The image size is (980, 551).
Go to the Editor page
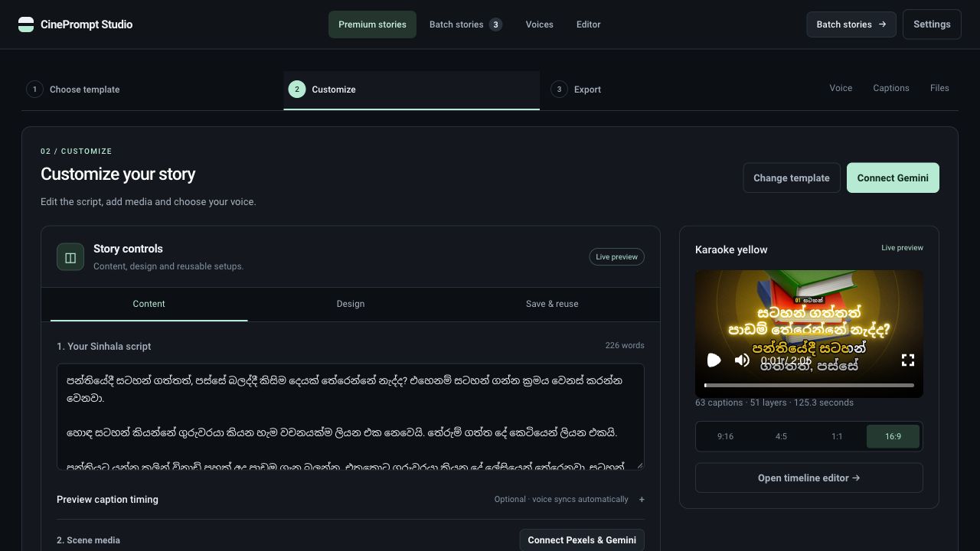[588, 24]
